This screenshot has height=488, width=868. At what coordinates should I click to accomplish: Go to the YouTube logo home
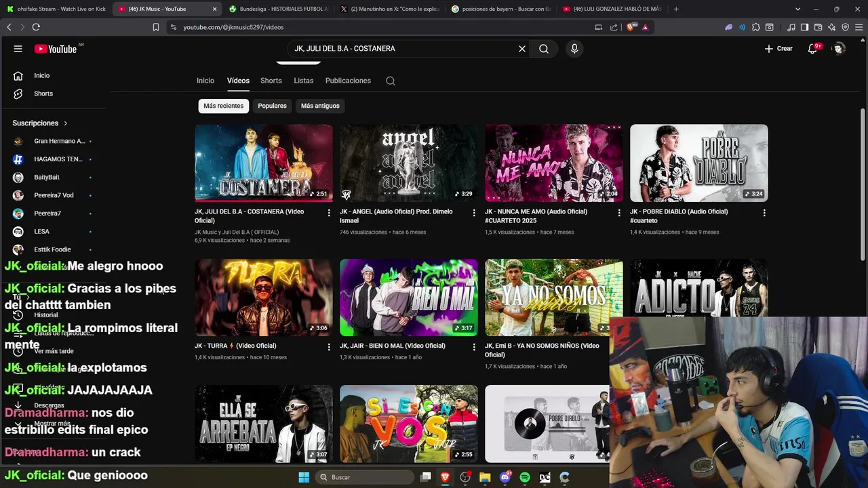[x=56, y=49]
